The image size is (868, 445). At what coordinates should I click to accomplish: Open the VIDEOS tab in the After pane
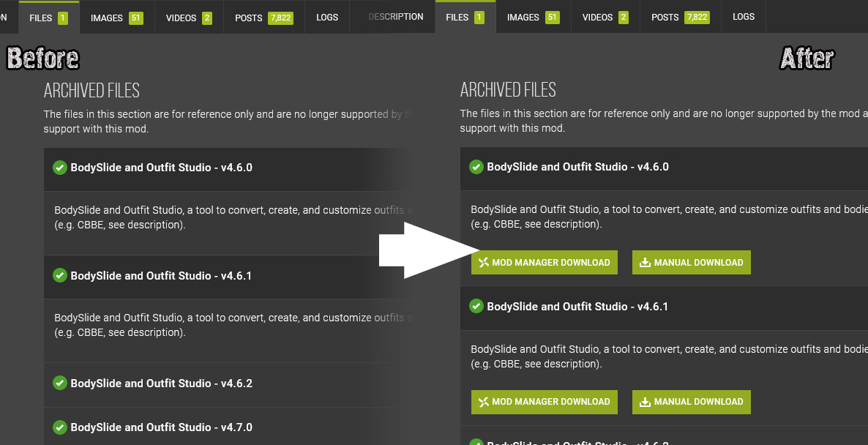tap(605, 17)
